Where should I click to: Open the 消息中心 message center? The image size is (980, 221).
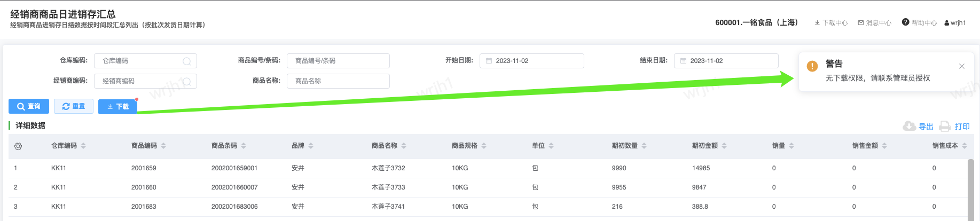click(874, 23)
